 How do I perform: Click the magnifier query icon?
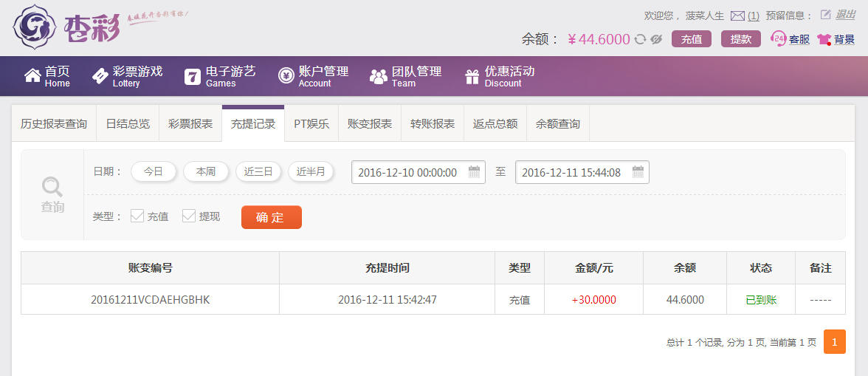point(52,187)
